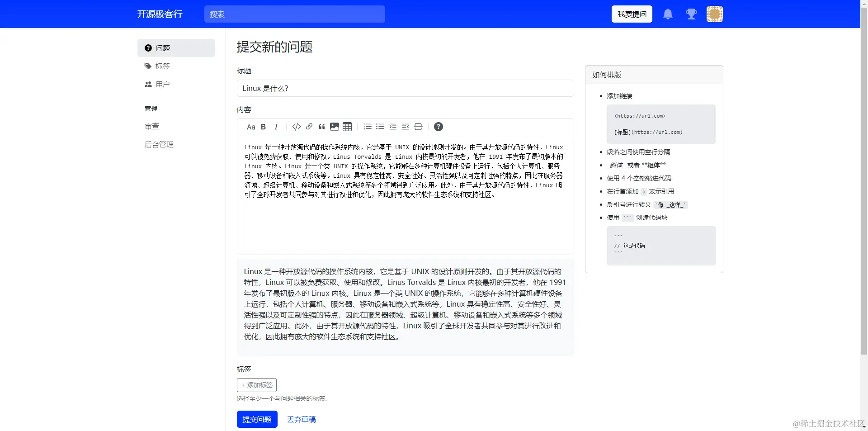Screen dimensions: 868x431
Task: Add a tag with 添加标签 button
Action: pyautogui.click(x=257, y=385)
